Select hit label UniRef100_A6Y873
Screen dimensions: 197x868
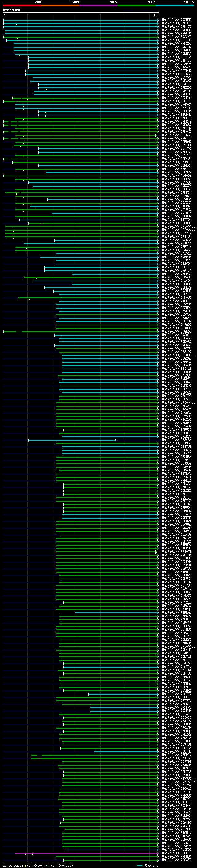point(177,196)
